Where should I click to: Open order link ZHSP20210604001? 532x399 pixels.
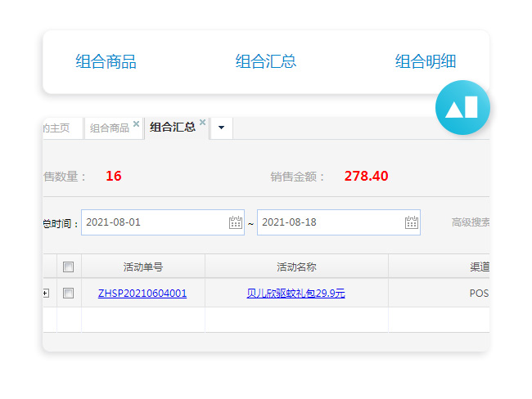tap(142, 293)
